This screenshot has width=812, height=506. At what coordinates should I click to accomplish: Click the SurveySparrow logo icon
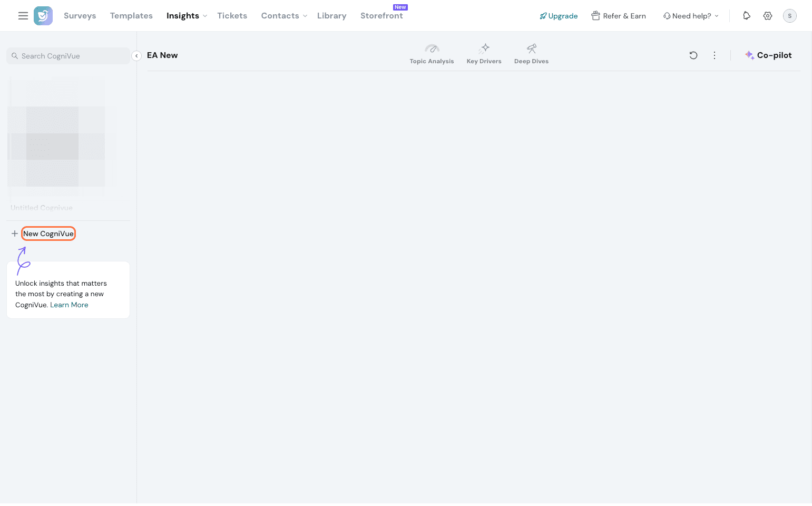[x=43, y=16]
